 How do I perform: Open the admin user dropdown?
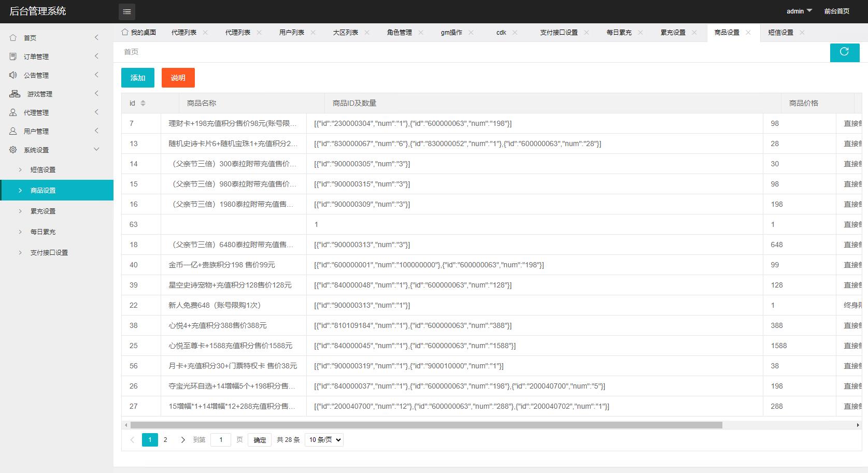click(x=799, y=11)
